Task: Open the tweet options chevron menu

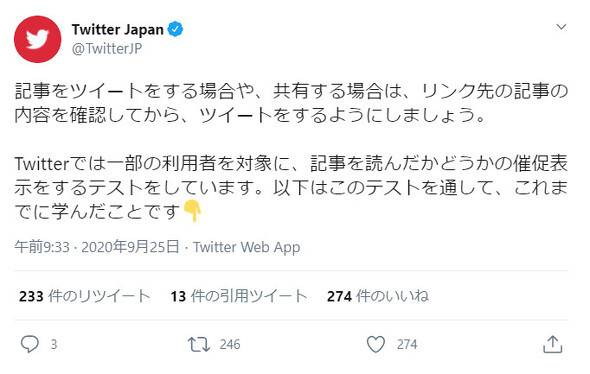Action: (561, 27)
